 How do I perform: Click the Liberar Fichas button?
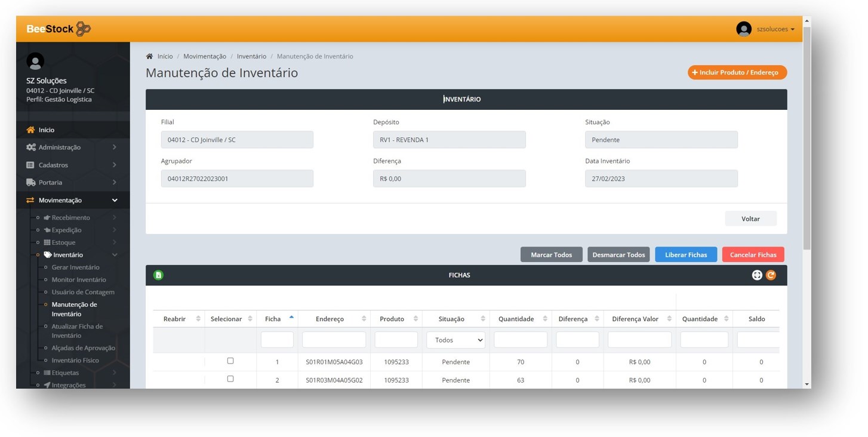(x=685, y=255)
